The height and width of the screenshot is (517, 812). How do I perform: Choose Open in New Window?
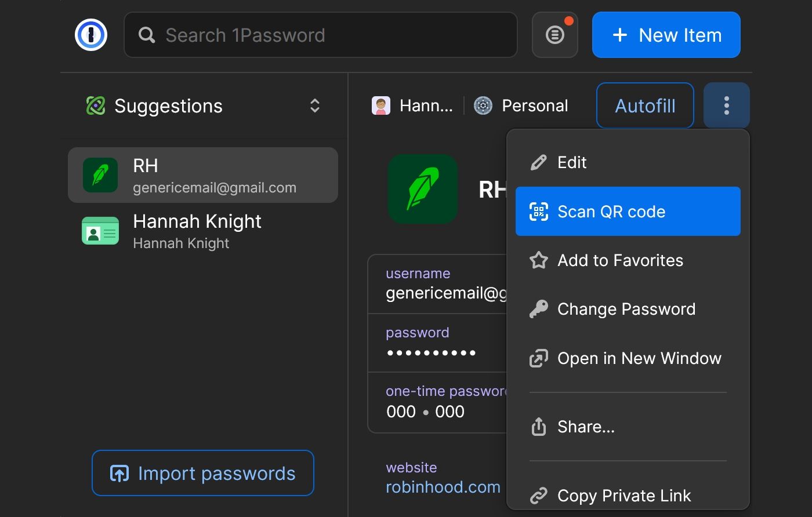point(639,358)
